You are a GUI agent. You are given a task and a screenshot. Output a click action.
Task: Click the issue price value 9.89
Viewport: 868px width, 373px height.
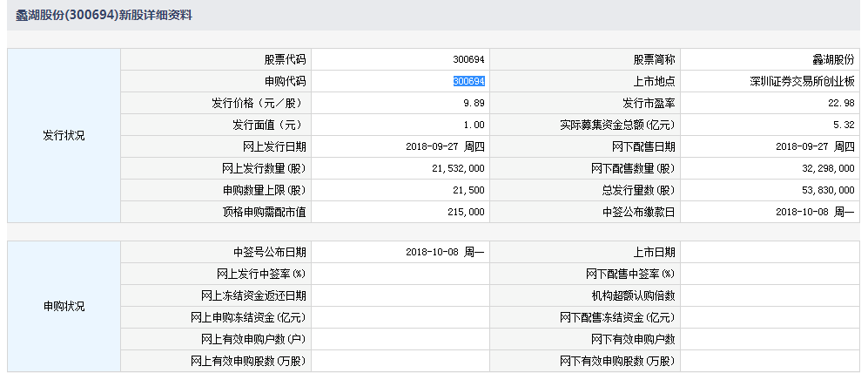click(x=474, y=103)
